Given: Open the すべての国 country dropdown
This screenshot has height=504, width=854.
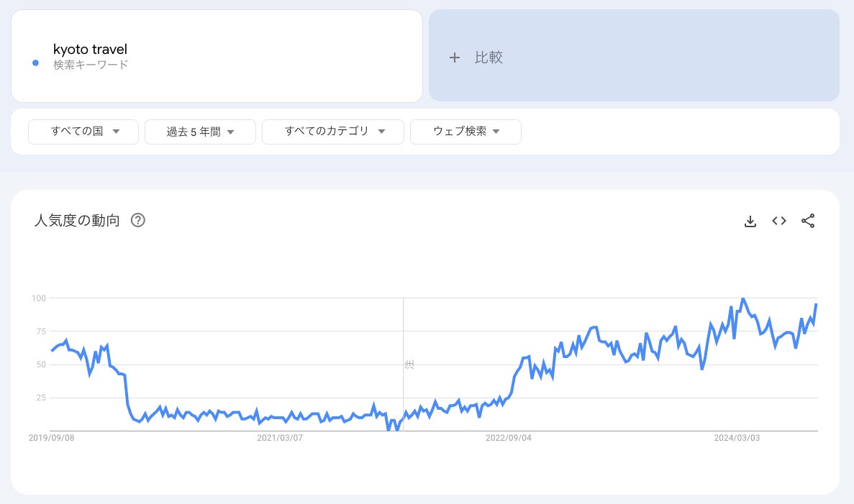Looking at the screenshot, I should (x=83, y=132).
